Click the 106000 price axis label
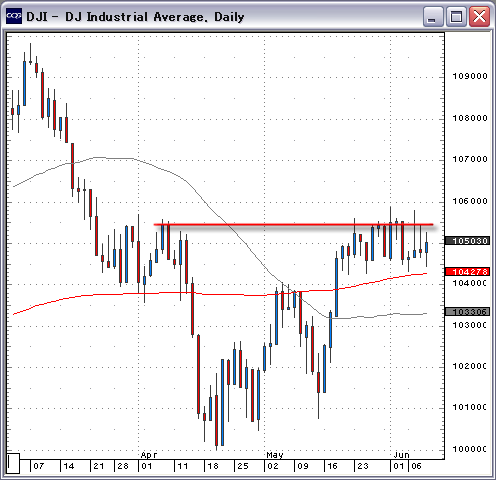The width and height of the screenshot is (496, 480). click(x=470, y=201)
